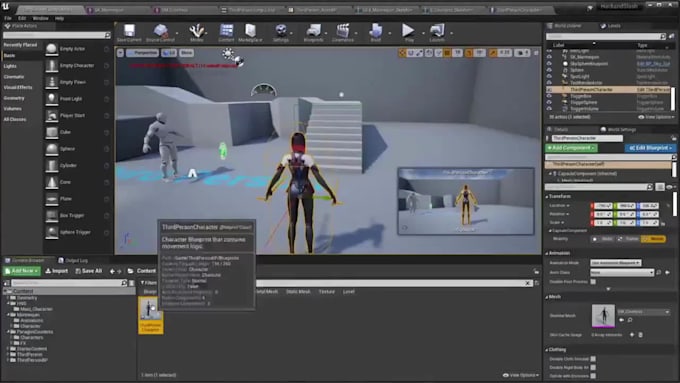Screen dimensions: 680x383
Task: Select Empty Character in Place Actors
Action: click(78, 65)
